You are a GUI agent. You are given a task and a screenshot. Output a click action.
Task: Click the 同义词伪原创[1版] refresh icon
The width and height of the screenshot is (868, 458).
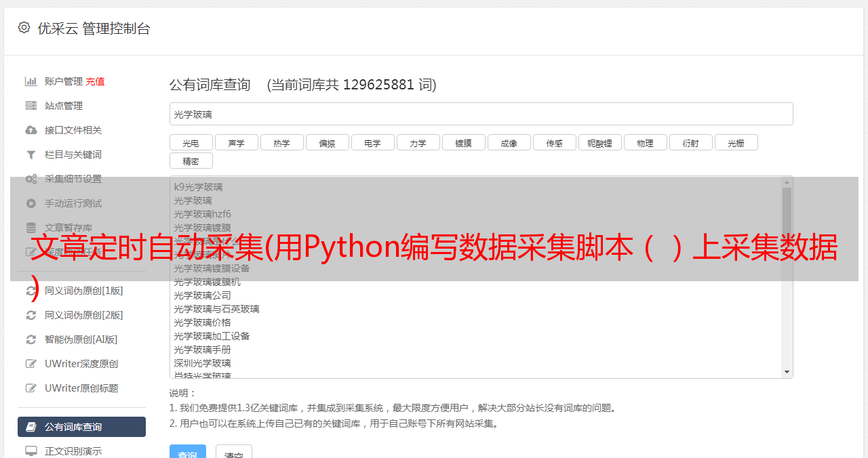[x=31, y=291]
